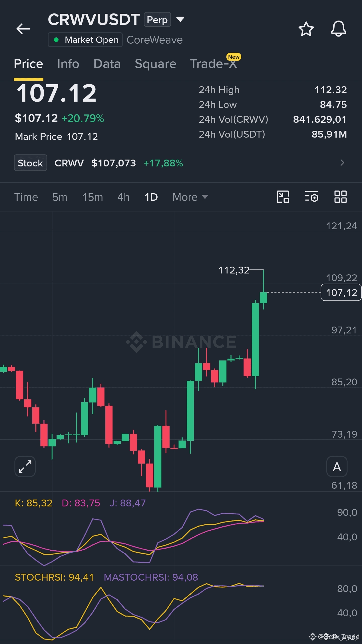Open the More timeframes dropdown
This screenshot has height=644, width=362.
pyautogui.click(x=190, y=197)
